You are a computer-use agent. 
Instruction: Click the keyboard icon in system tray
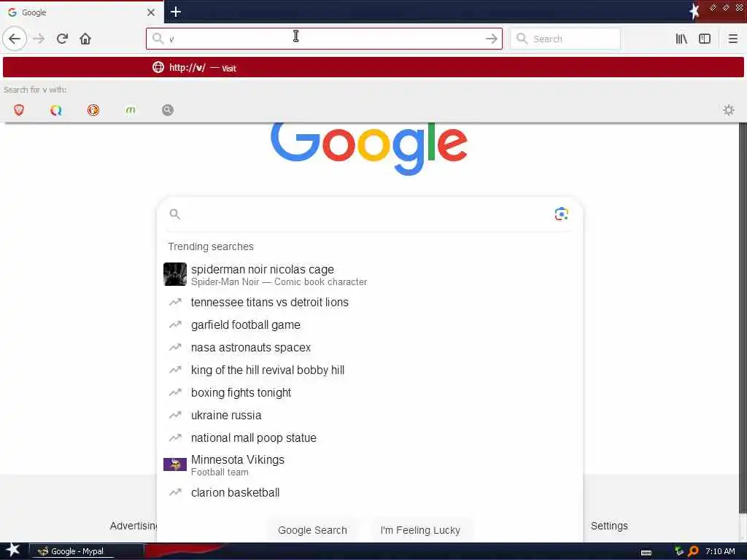646,552
